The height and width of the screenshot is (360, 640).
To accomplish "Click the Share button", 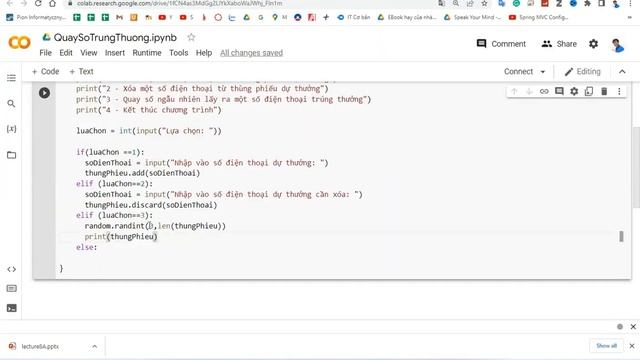I will 559,44.
